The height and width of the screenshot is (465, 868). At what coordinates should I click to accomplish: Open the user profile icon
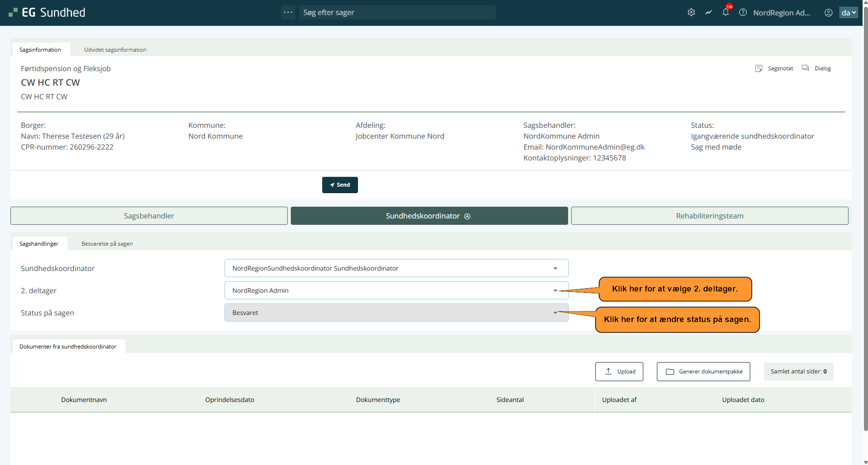click(x=828, y=13)
